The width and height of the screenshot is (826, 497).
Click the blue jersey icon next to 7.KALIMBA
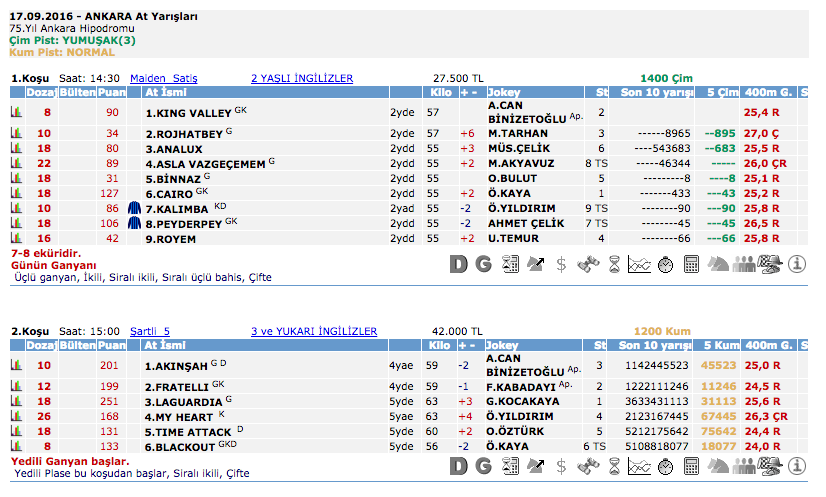pyautogui.click(x=135, y=208)
